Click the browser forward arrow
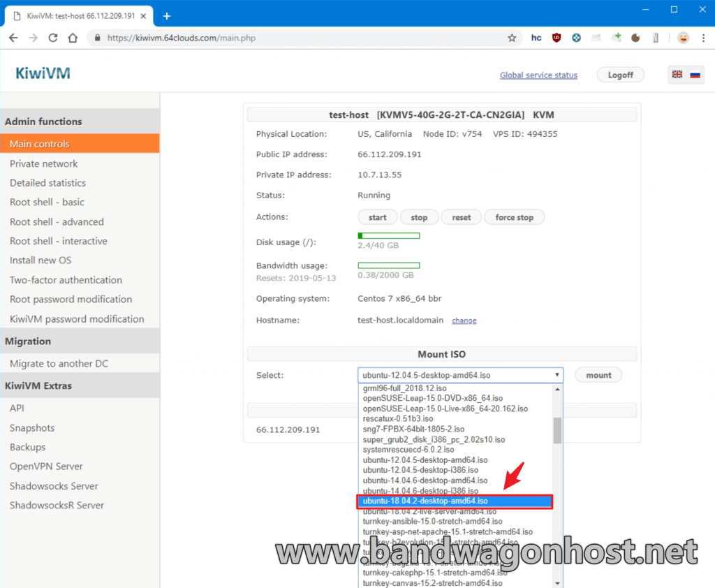715x588 pixels. click(x=34, y=38)
